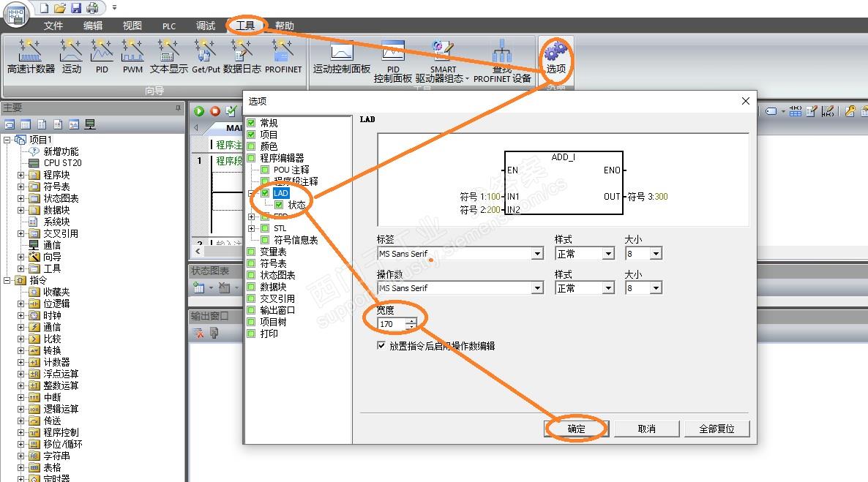The width and height of the screenshot is (868, 482).
Task: Toggle the 打印 checkbox
Action: (x=251, y=334)
